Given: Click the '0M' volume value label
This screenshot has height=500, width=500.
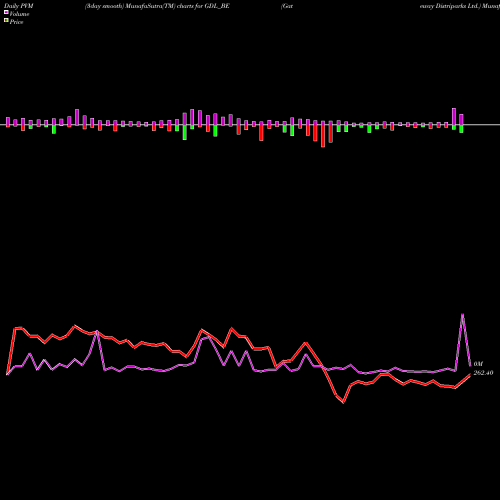Looking at the screenshot, I should pos(478,364).
